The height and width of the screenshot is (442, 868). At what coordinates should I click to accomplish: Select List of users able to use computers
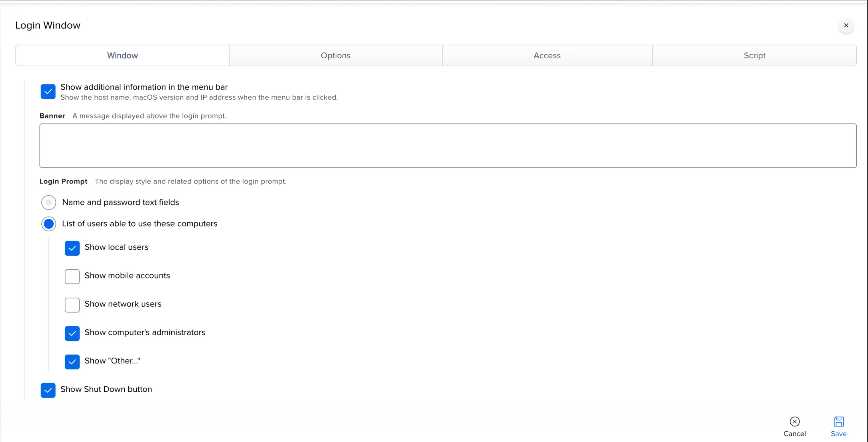[49, 224]
